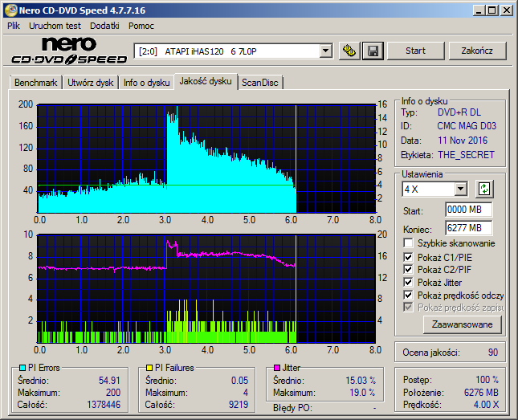Click the PI Failures average 0.05 value

(239, 381)
